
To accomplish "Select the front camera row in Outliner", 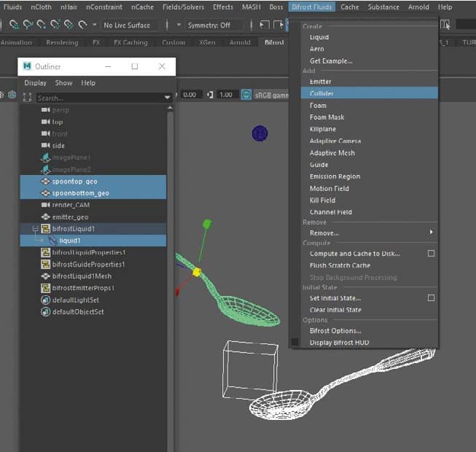I will 93,133.
